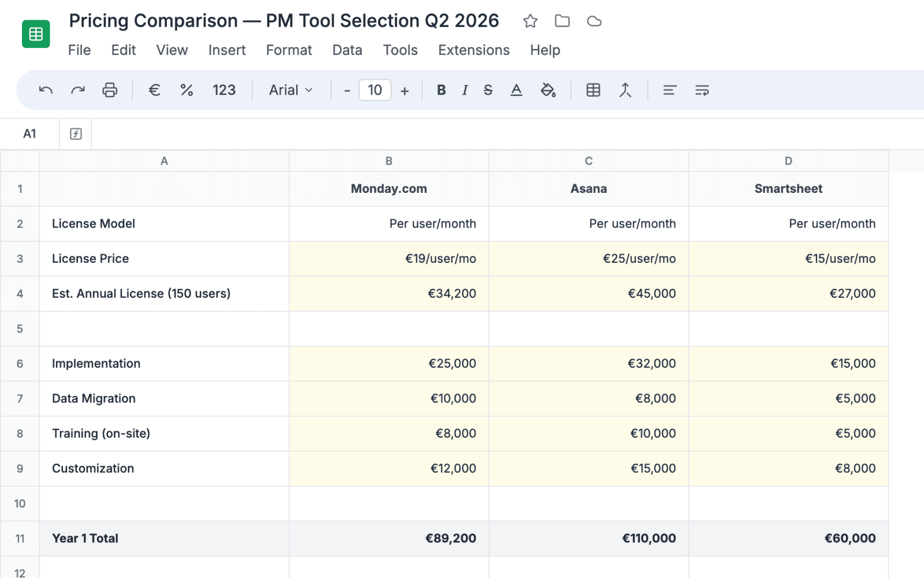Image resolution: width=924 pixels, height=578 pixels.
Task: Open the Sheets home icon
Action: [x=36, y=34]
